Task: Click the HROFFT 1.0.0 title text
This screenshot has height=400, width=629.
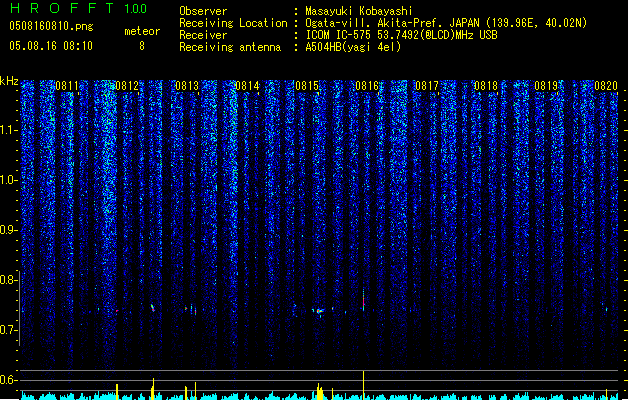Action: click(x=79, y=8)
